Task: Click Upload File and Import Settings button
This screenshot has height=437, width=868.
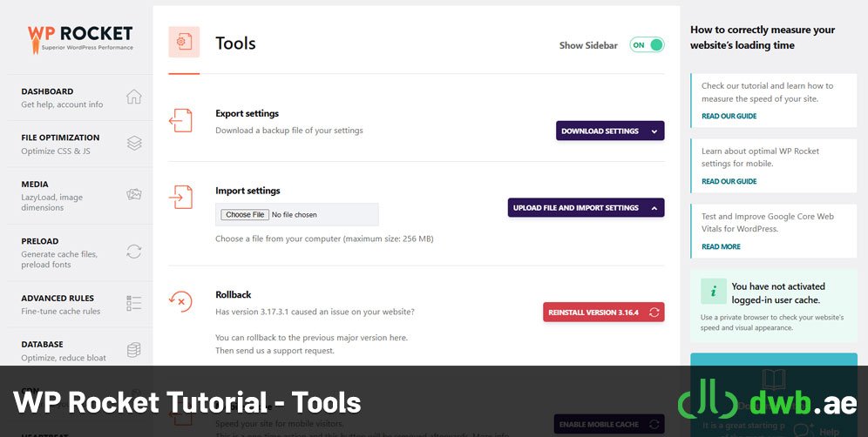Action: tap(586, 208)
